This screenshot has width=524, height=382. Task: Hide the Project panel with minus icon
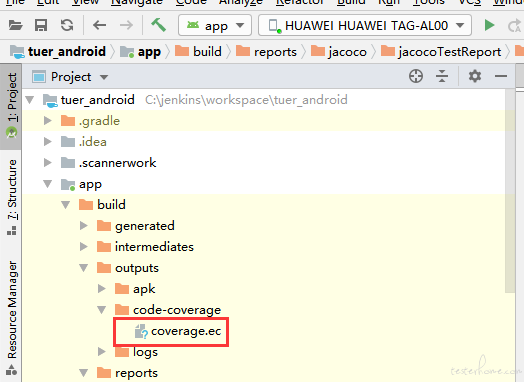(501, 76)
